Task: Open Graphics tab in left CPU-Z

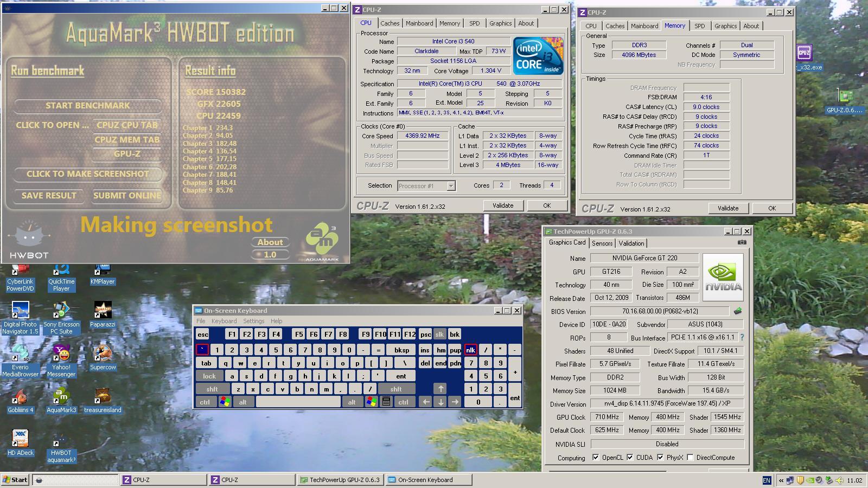Action: (x=500, y=23)
